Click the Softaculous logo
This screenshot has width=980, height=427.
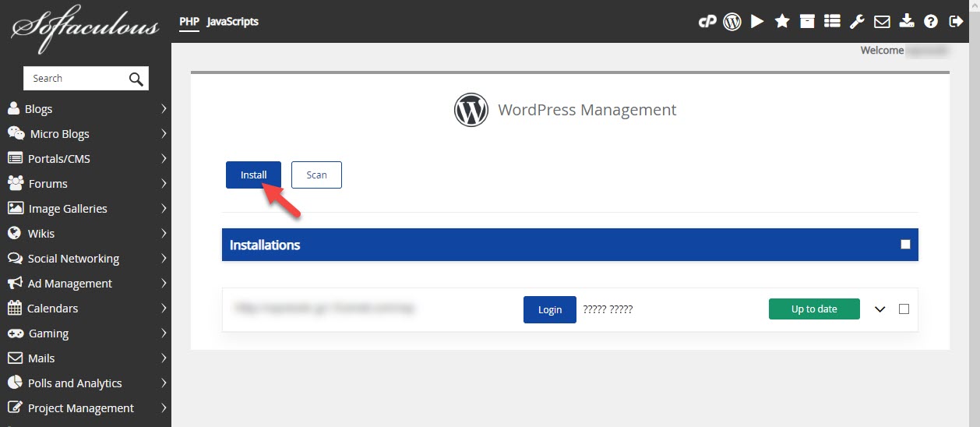tap(85, 29)
